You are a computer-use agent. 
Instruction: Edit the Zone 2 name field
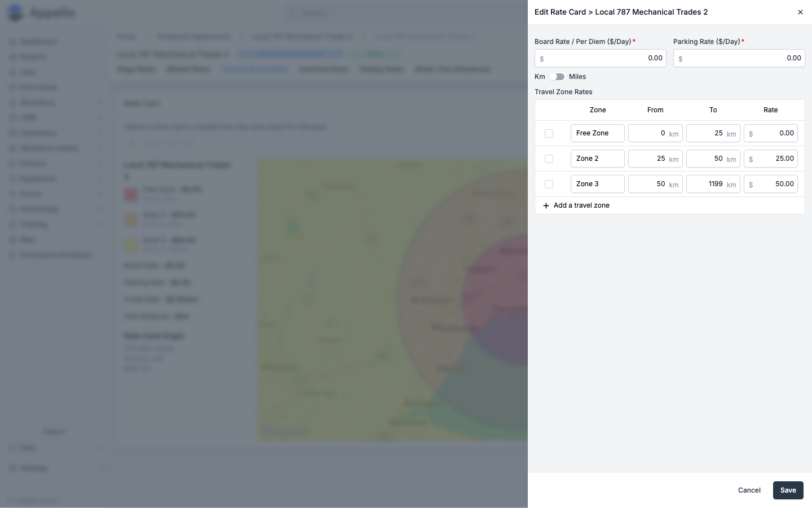coord(598,159)
